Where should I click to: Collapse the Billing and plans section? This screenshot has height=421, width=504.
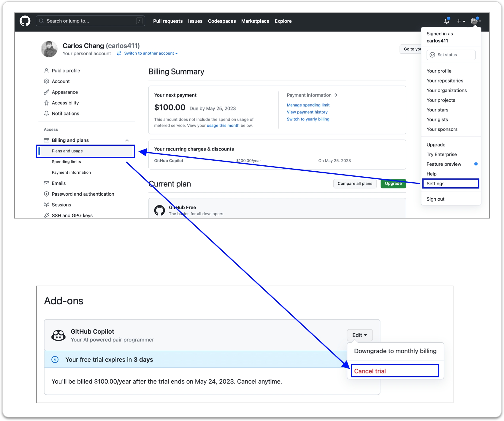127,140
